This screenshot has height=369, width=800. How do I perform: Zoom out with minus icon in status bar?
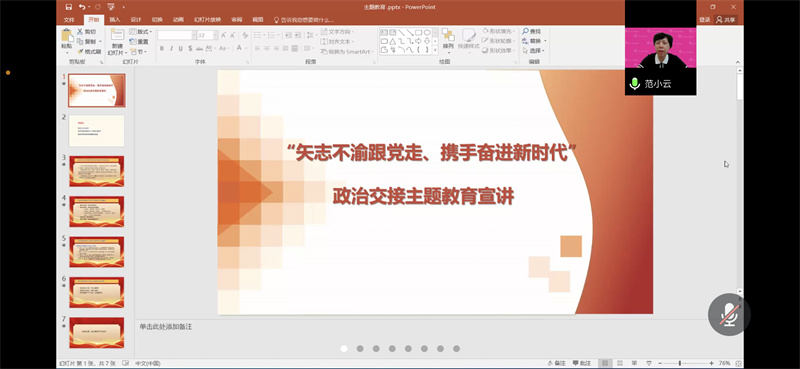pyautogui.click(x=659, y=363)
